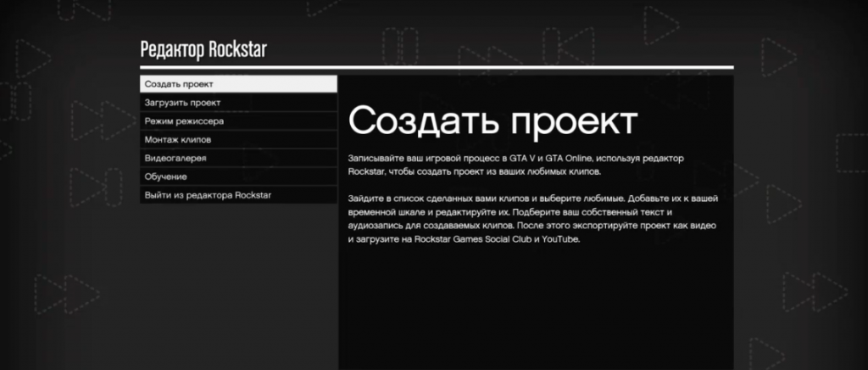This screenshot has width=868, height=370.
Task: Enter Режим режиссера from the menu
Action: click(x=238, y=121)
